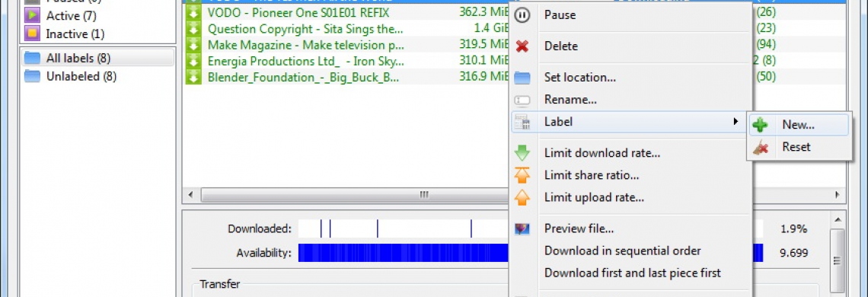Click the Active filter play icon
This screenshot has width=868, height=297.
tap(32, 15)
